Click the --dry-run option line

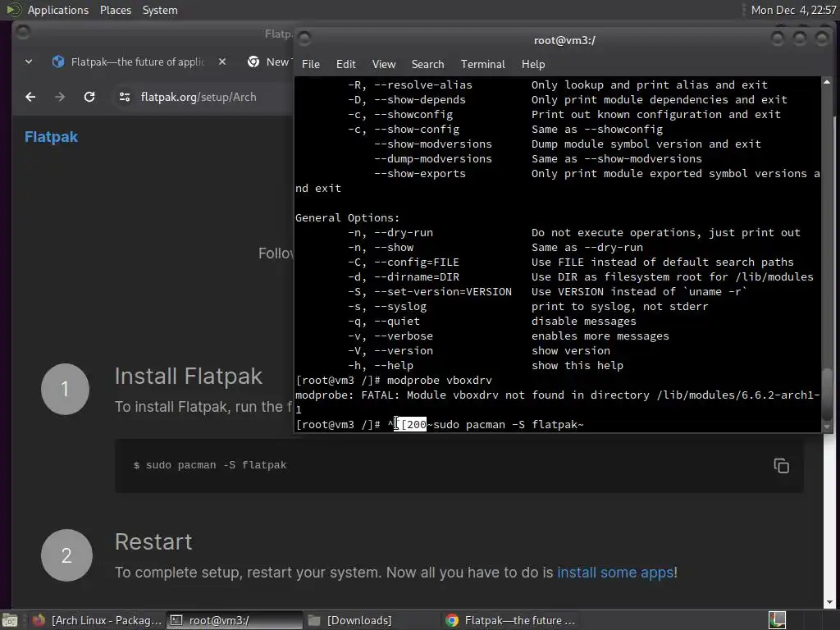(573, 232)
